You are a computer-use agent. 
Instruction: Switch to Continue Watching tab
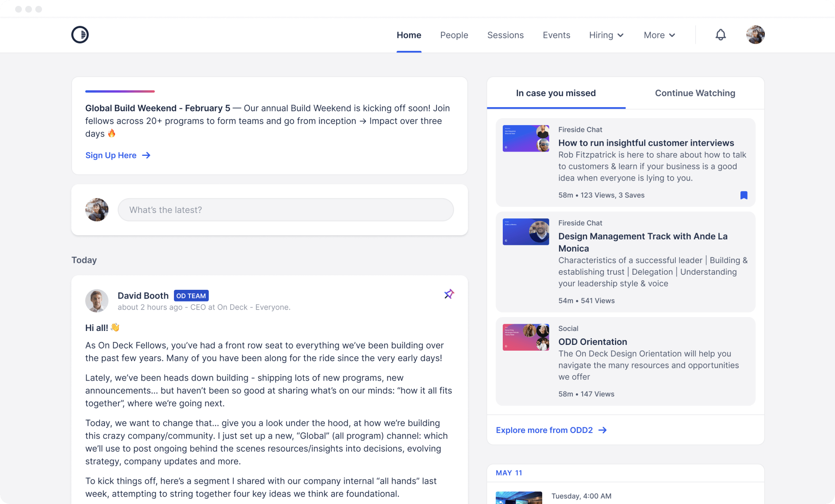click(695, 93)
